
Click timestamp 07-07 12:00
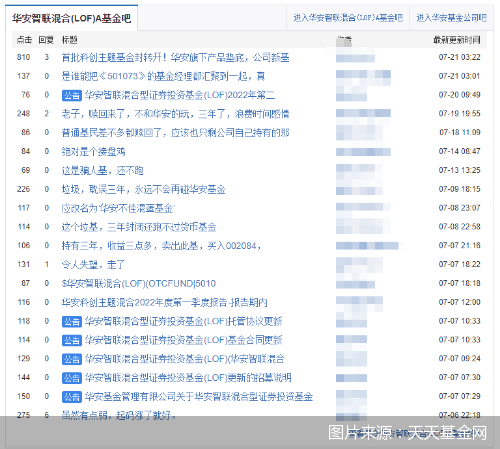459,302
